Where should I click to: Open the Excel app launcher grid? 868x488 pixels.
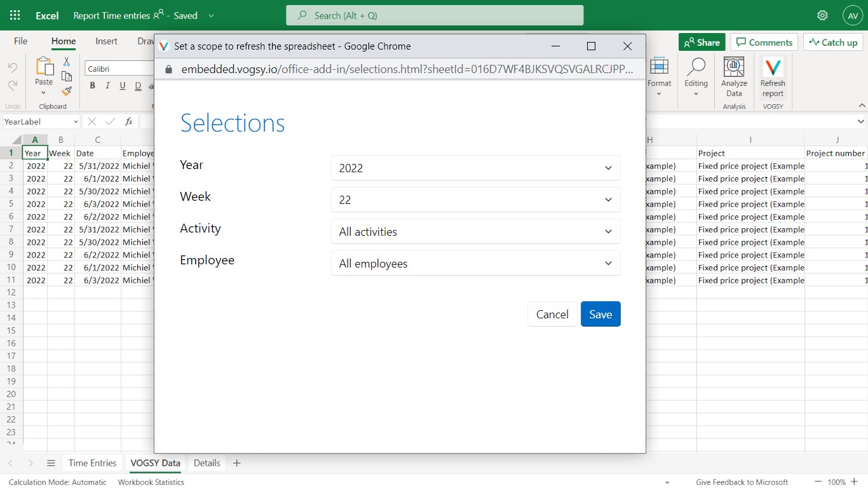pyautogui.click(x=15, y=15)
